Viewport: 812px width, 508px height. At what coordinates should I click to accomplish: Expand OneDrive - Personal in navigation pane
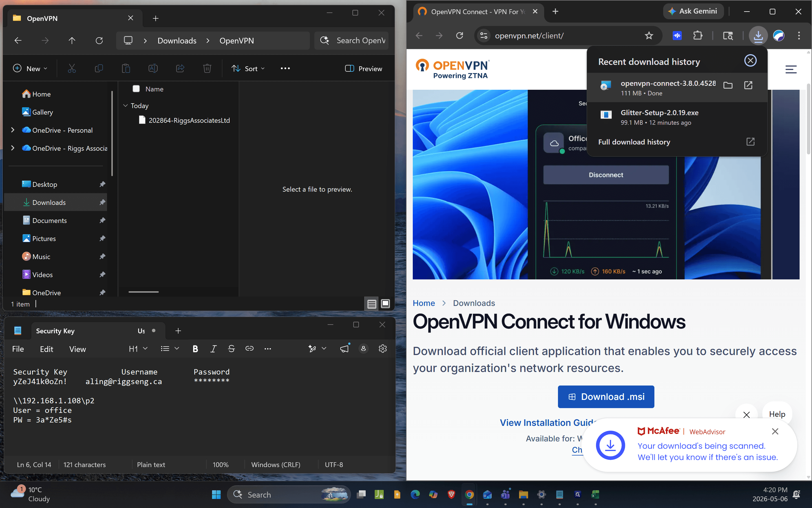[13, 130]
